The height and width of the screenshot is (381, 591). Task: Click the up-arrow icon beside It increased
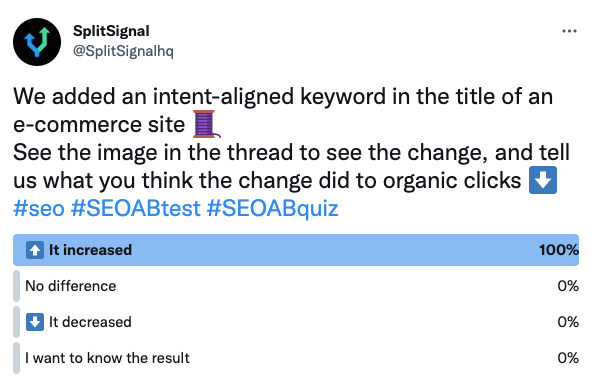(35, 250)
